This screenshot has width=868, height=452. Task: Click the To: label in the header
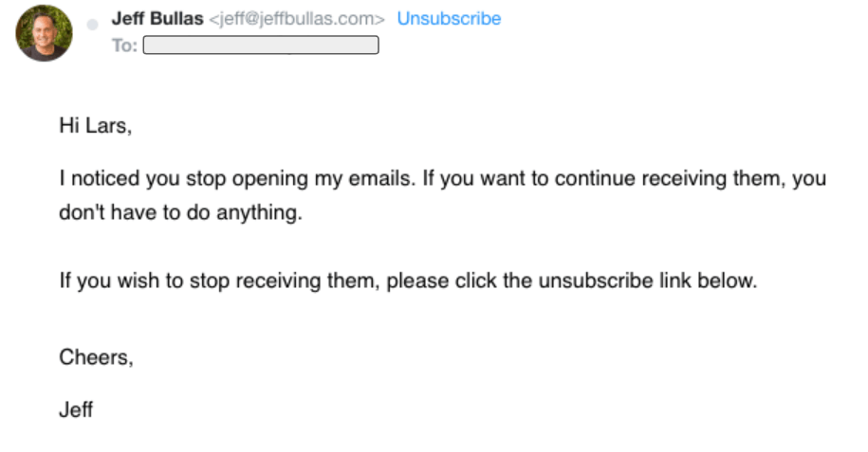click(x=124, y=45)
